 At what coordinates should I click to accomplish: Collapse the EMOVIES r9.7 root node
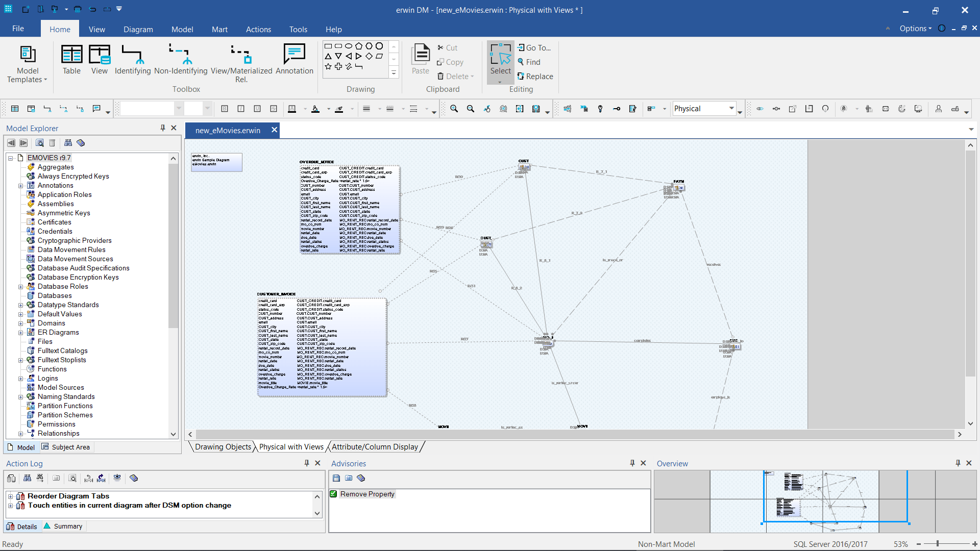coord(10,158)
